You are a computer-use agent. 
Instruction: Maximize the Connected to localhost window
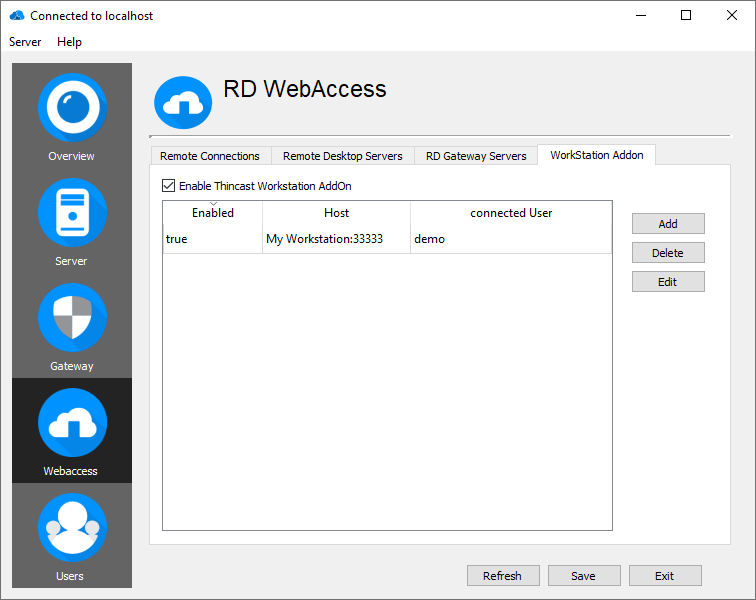686,15
